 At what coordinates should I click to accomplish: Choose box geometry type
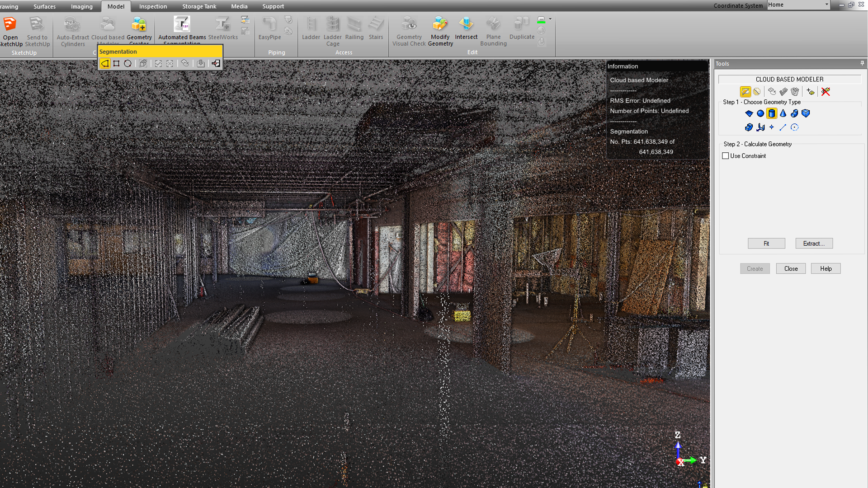click(806, 113)
